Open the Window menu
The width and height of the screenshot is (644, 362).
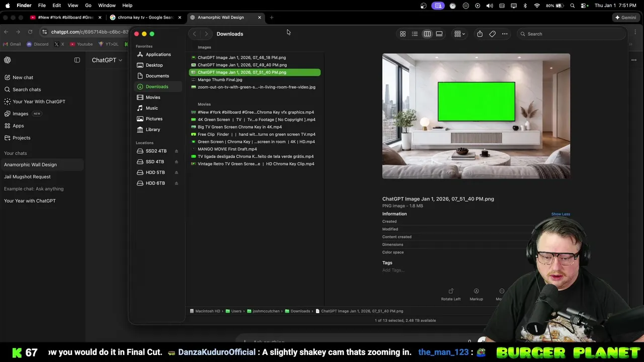(107, 6)
